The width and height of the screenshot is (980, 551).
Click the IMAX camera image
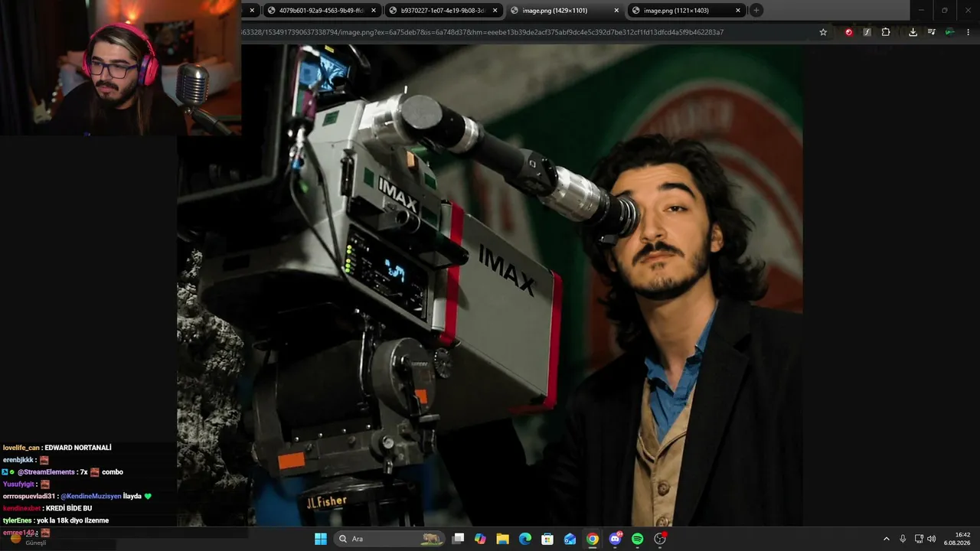point(490,285)
